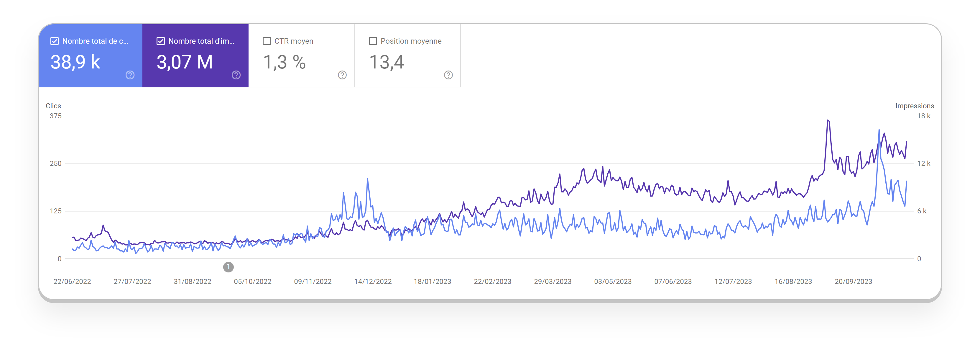Click the Clics axis title

click(53, 106)
